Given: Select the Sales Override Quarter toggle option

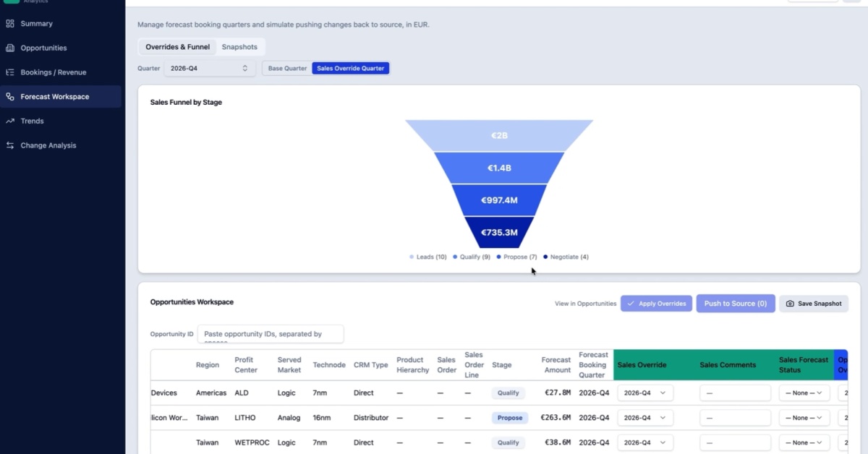Looking at the screenshot, I should point(351,68).
